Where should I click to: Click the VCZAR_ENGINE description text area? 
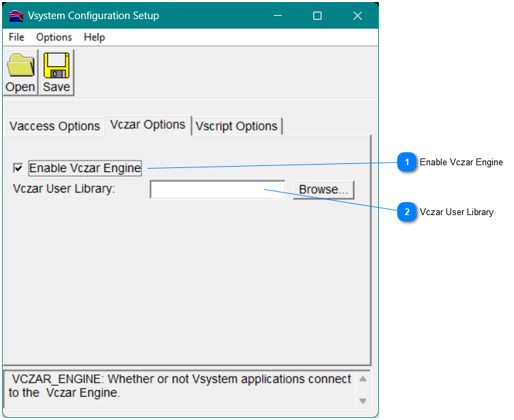[x=180, y=387]
